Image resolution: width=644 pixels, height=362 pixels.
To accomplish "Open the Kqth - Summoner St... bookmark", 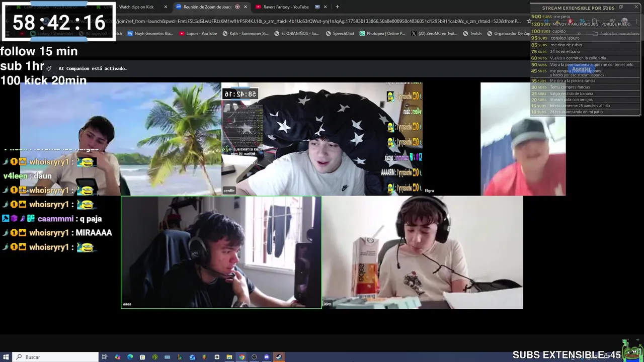I will [246, 34].
